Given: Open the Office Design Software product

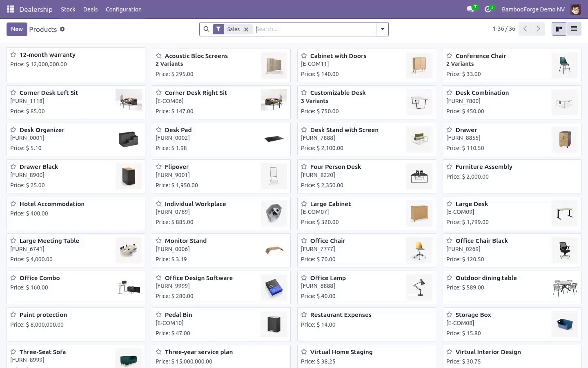Looking at the screenshot, I should click(x=221, y=287).
